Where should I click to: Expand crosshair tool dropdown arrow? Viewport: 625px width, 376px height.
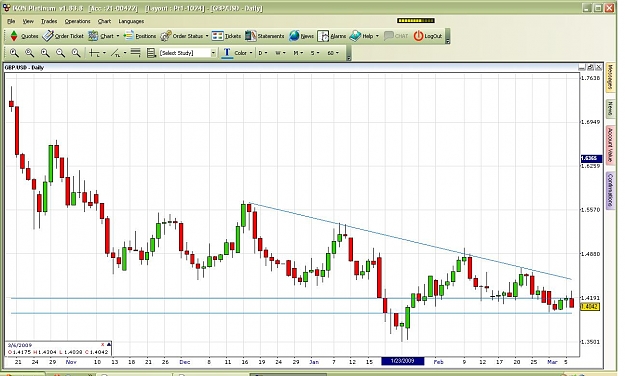coord(104,53)
